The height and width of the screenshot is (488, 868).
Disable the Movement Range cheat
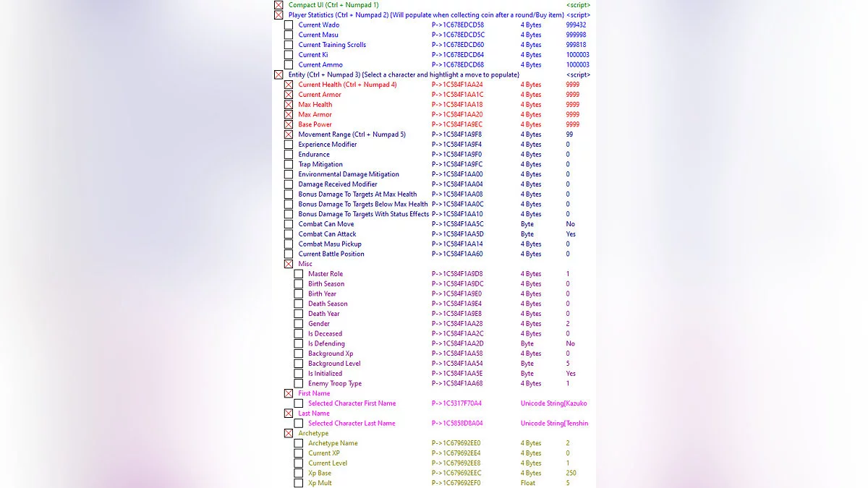(289, 134)
